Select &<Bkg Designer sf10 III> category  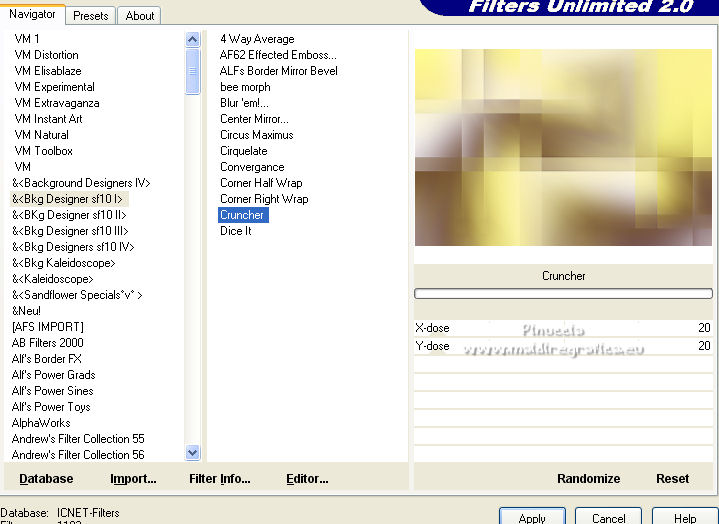click(x=70, y=231)
